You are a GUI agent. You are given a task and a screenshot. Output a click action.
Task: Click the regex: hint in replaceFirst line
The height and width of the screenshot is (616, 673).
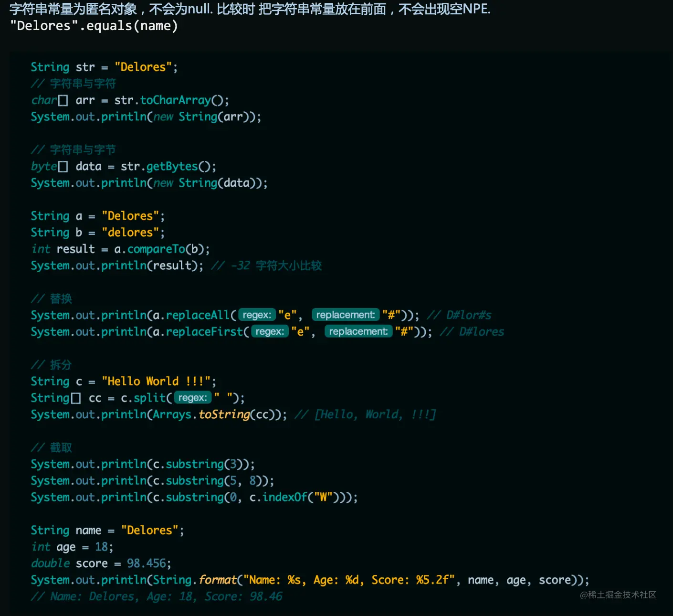[270, 331]
